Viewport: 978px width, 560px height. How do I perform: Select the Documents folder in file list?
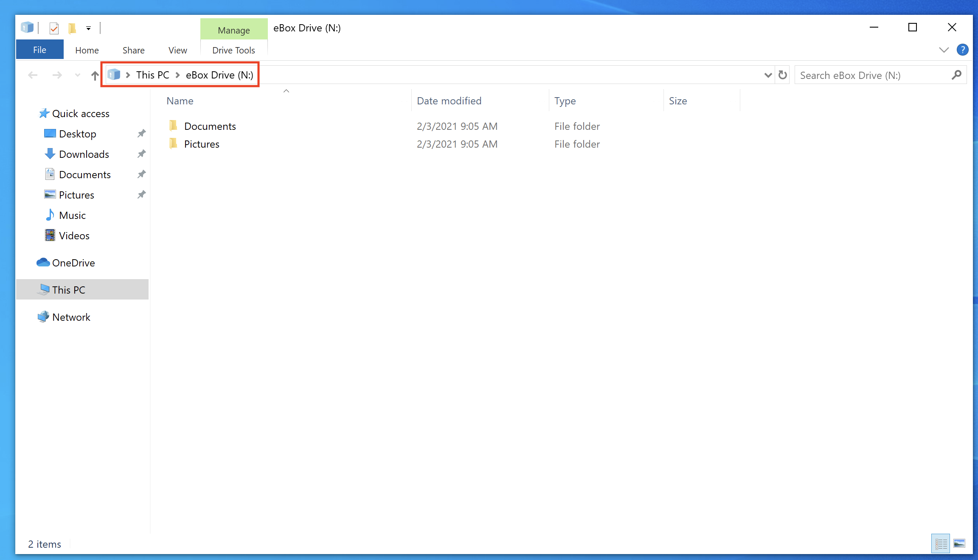(x=210, y=126)
